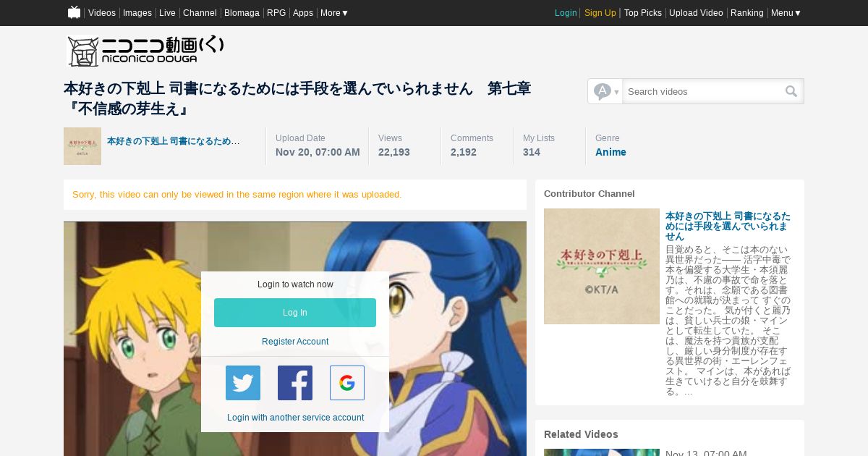The image size is (868, 456).
Task: Open the Niconico Douga logo homepage
Action: point(145,51)
